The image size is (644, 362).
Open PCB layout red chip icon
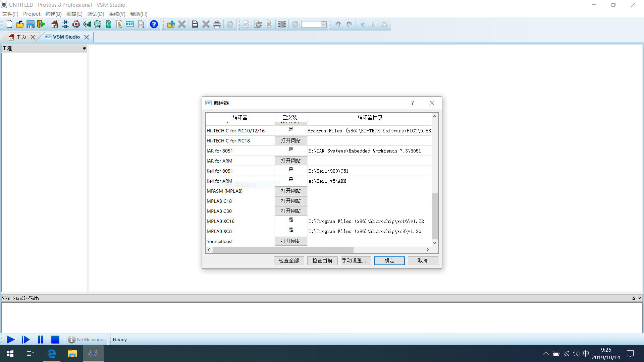point(76,24)
